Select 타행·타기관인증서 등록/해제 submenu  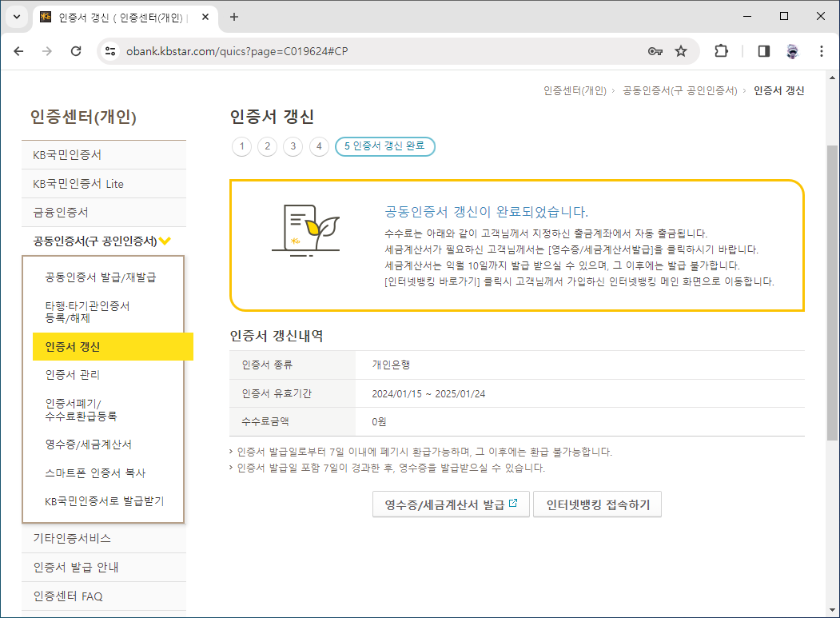point(87,312)
